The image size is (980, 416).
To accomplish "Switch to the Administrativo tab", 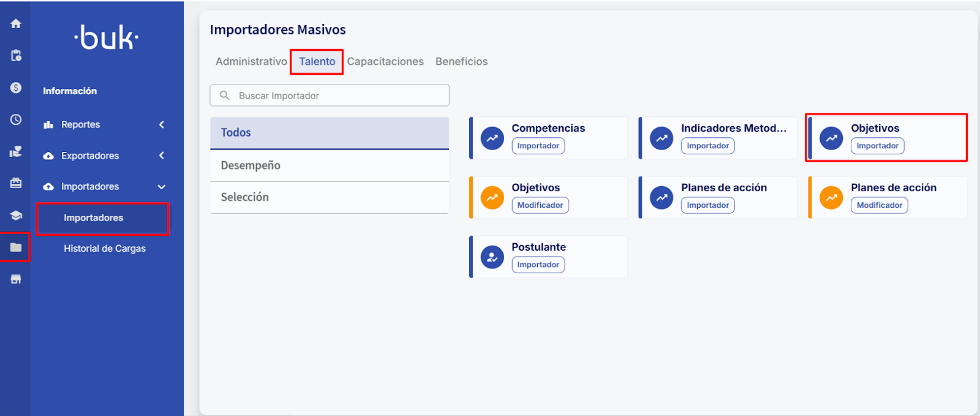I will [251, 61].
